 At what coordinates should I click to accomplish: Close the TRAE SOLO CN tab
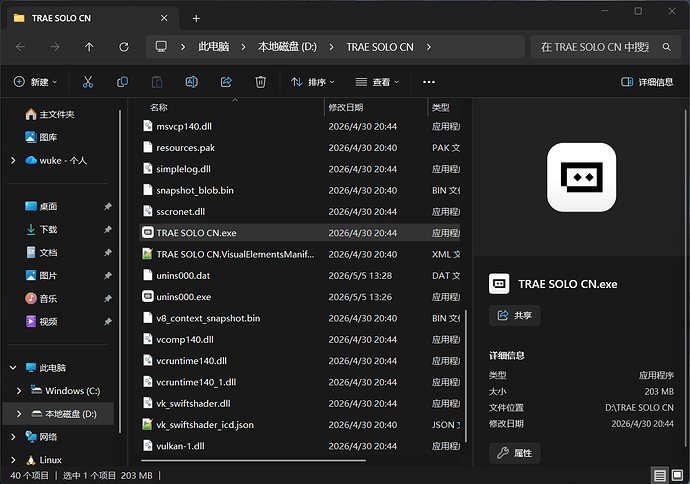(164, 18)
